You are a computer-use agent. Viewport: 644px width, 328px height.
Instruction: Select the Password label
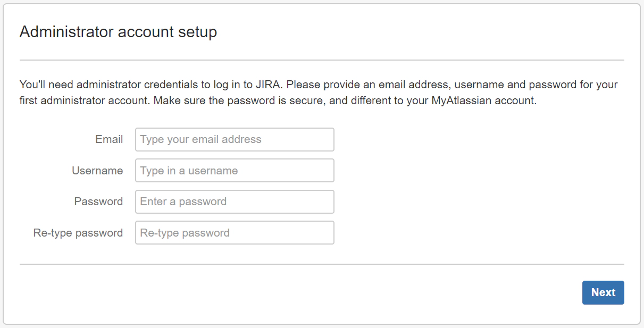(98, 201)
